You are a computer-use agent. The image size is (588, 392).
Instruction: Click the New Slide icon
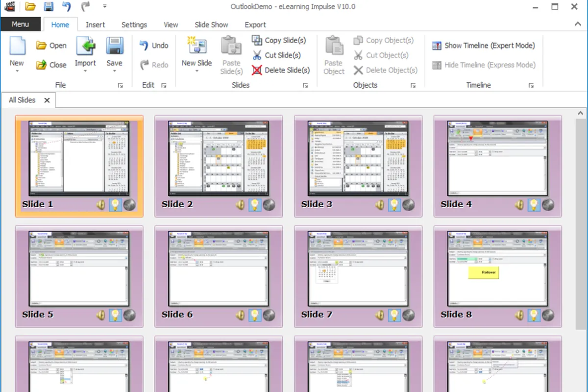click(196, 47)
